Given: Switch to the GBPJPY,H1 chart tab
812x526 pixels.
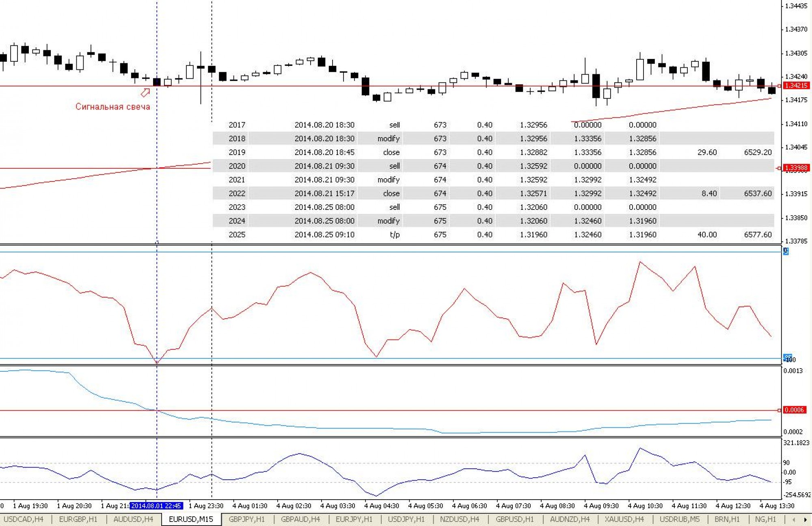Looking at the screenshot, I should point(246,520).
